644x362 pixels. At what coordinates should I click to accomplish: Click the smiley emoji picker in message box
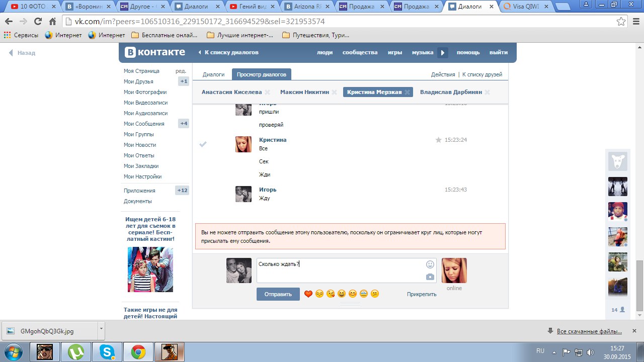click(x=430, y=264)
